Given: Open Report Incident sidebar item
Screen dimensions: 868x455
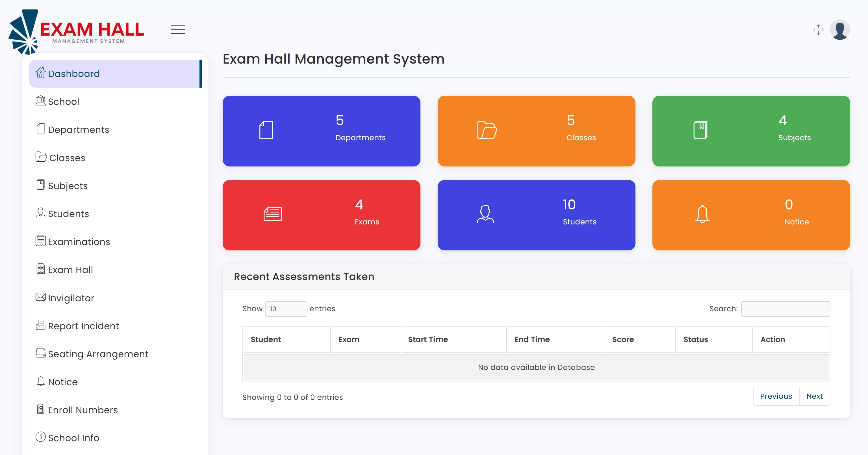Looking at the screenshot, I should click(83, 326).
